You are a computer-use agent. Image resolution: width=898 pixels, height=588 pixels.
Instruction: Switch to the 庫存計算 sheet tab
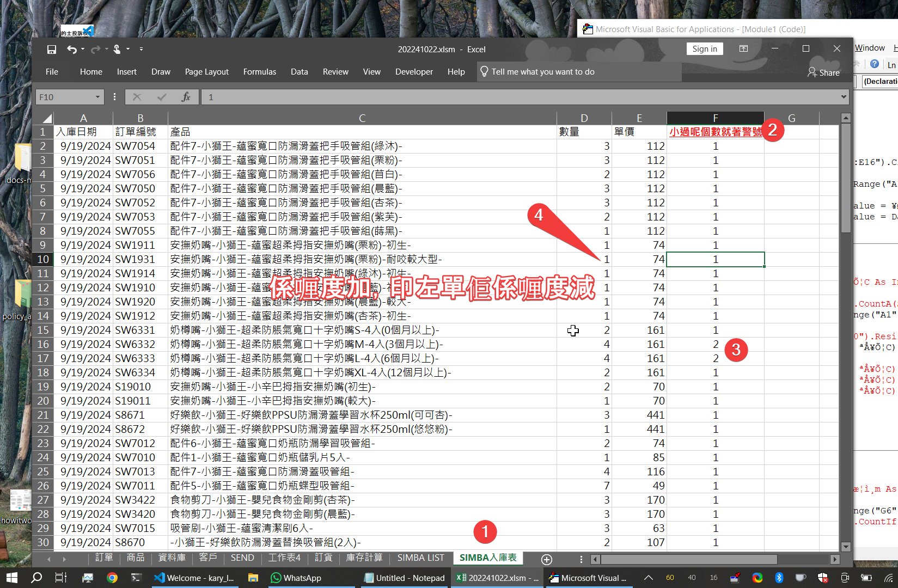coord(364,558)
